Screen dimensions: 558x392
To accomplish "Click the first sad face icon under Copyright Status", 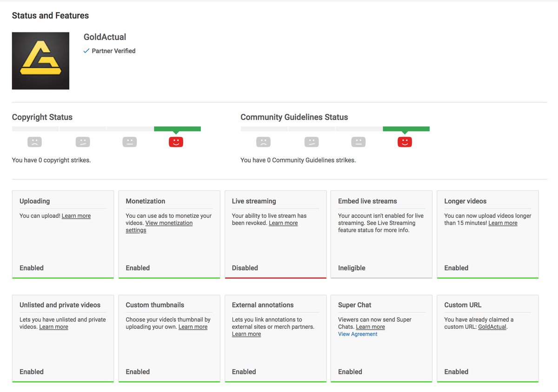I will click(34, 142).
